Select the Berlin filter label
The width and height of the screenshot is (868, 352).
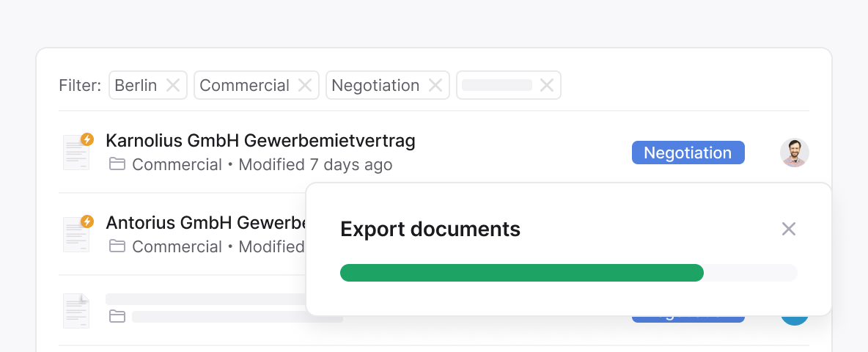tap(136, 85)
